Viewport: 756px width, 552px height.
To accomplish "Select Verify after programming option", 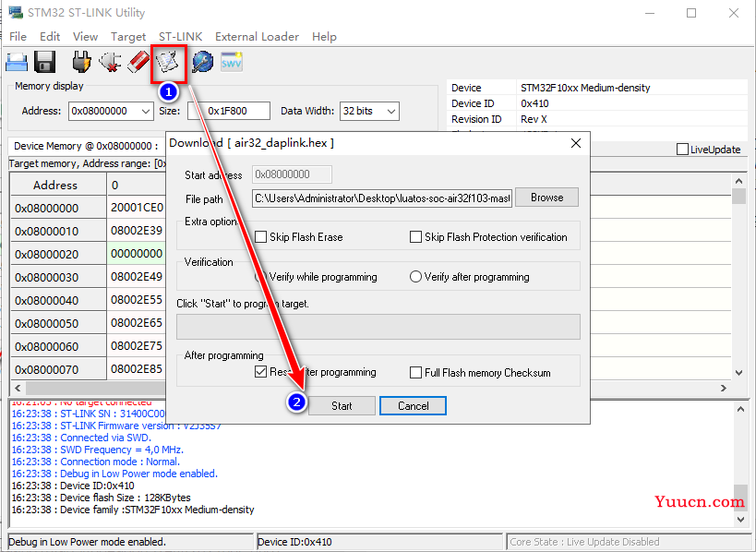I will point(415,277).
